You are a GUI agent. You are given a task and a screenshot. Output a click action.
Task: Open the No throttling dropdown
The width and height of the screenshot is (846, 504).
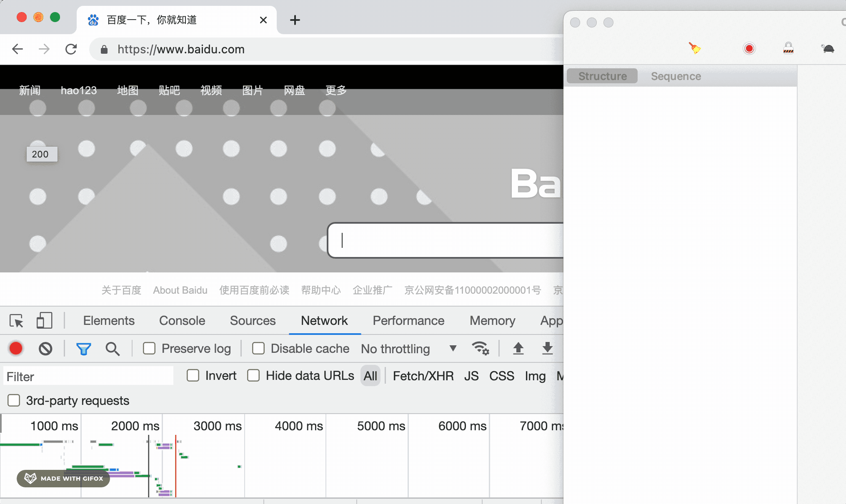point(408,349)
